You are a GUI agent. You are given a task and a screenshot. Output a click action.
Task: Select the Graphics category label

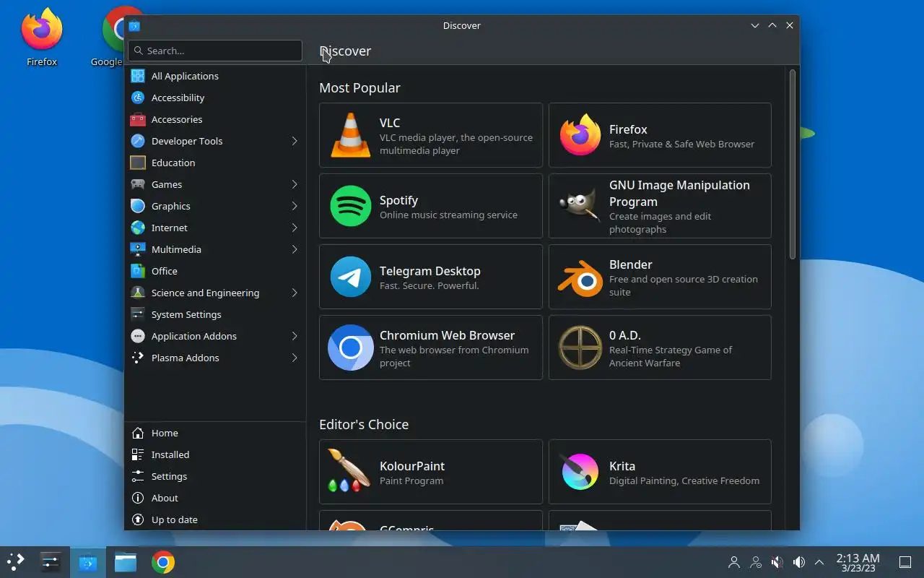pyautogui.click(x=171, y=206)
